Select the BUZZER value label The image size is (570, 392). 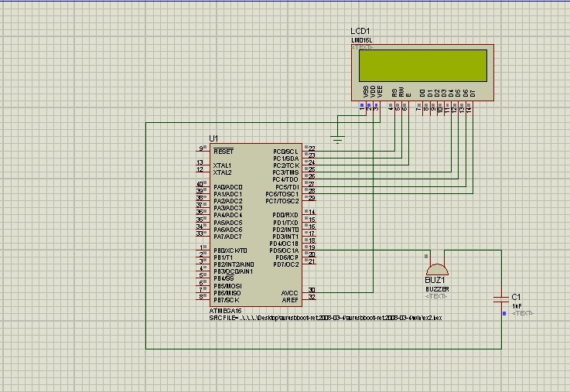[437, 289]
